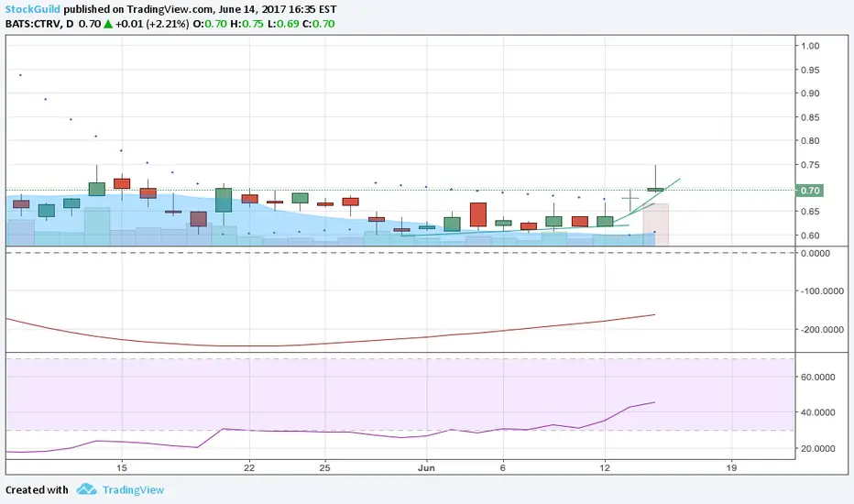Click the BATS:CTRV, D symbol label
This screenshot has width=854, height=504.
pyautogui.click(x=39, y=24)
